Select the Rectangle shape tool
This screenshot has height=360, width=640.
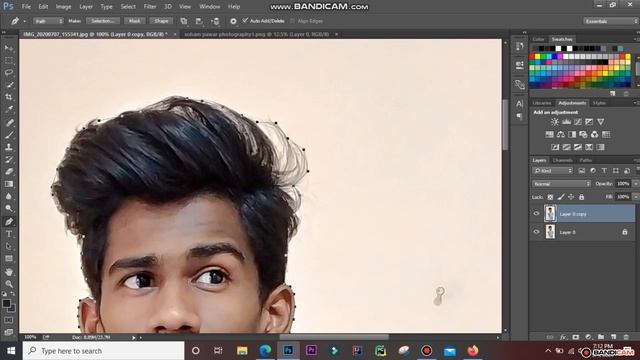9,259
